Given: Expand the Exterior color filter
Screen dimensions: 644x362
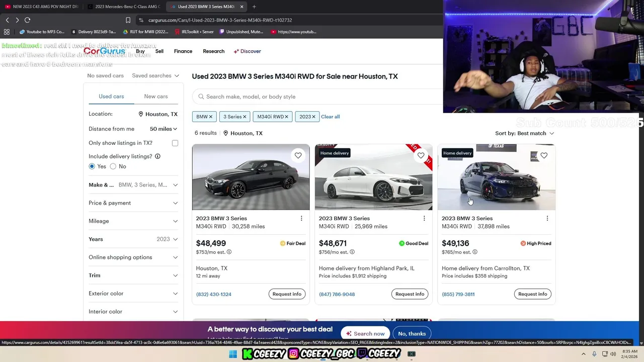Looking at the screenshot, I should click(x=133, y=294).
